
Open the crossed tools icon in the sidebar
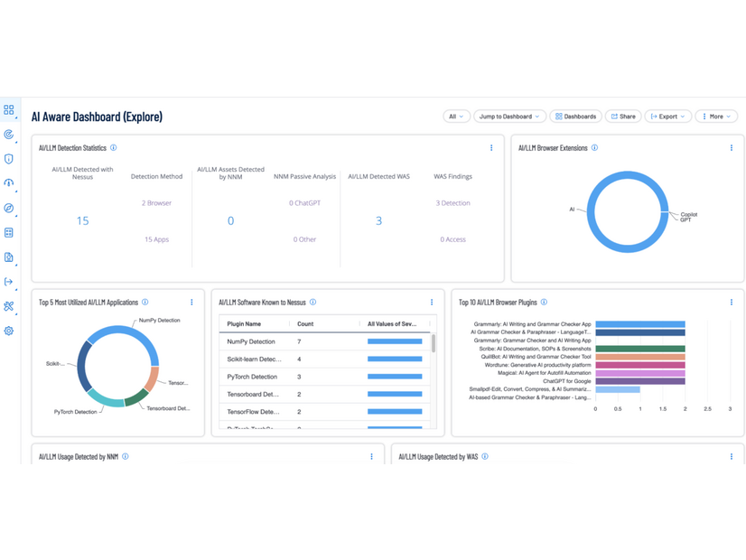[9, 306]
